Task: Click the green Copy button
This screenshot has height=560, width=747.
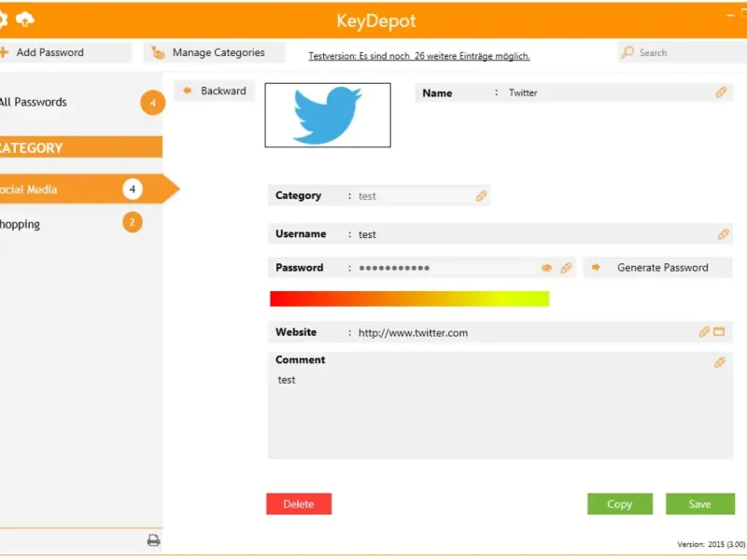Action: tap(620, 504)
